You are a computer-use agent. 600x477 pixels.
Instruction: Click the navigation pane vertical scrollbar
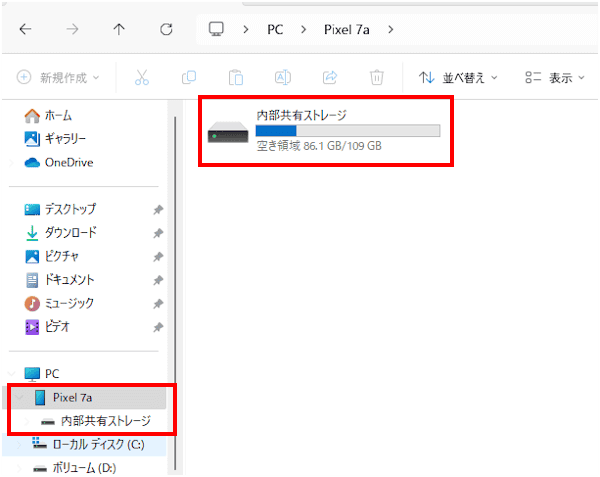click(175, 293)
